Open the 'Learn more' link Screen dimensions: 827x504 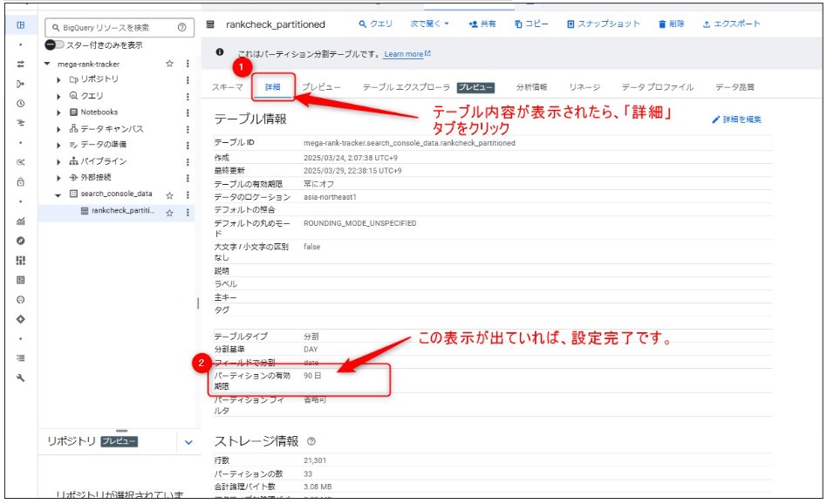point(407,54)
